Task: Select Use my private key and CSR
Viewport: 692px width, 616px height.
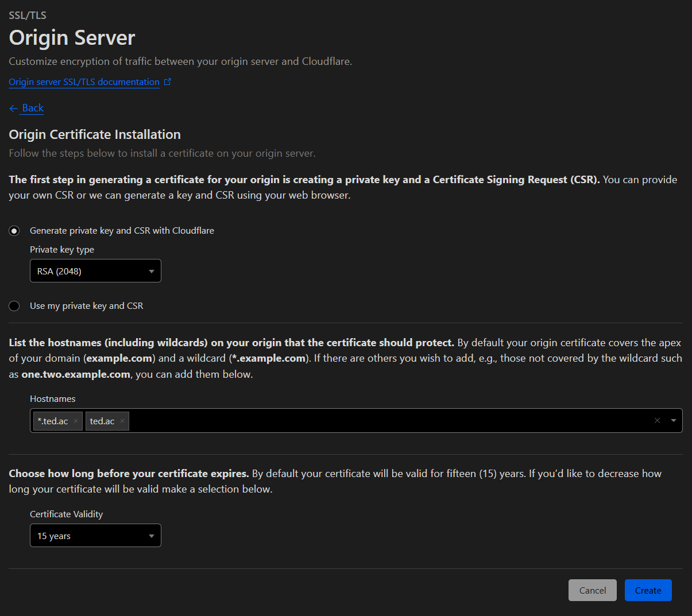Action: [14, 306]
